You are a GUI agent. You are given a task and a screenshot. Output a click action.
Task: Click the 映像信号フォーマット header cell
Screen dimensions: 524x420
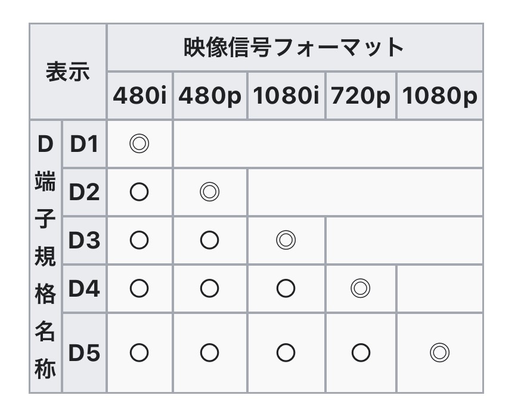pos(294,48)
